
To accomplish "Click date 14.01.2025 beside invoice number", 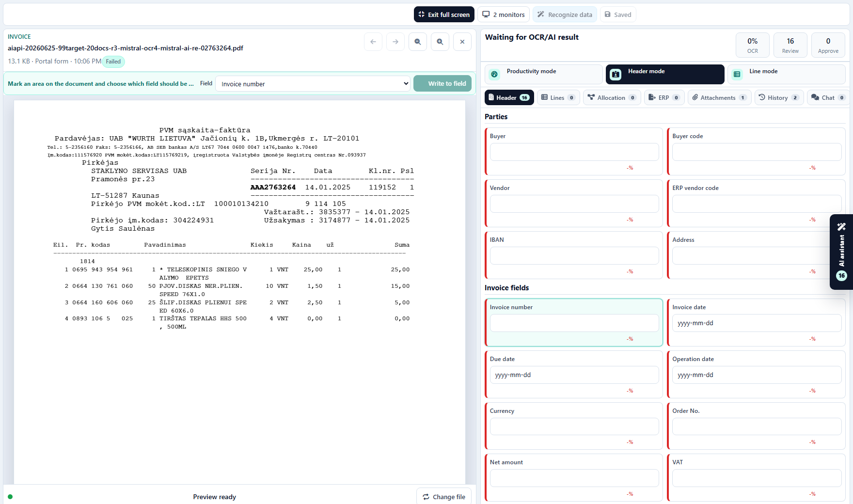I will tap(328, 188).
